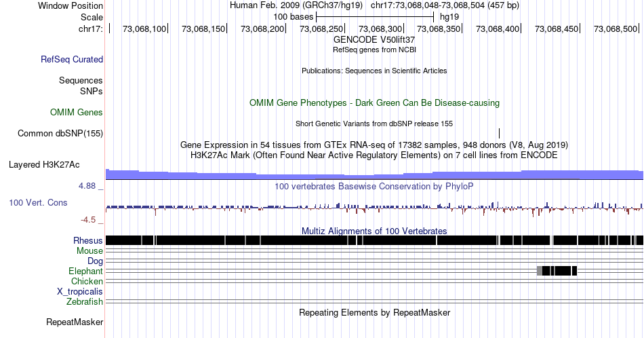
Task: Click the hg19 label beside scale bar
Action: [449, 17]
